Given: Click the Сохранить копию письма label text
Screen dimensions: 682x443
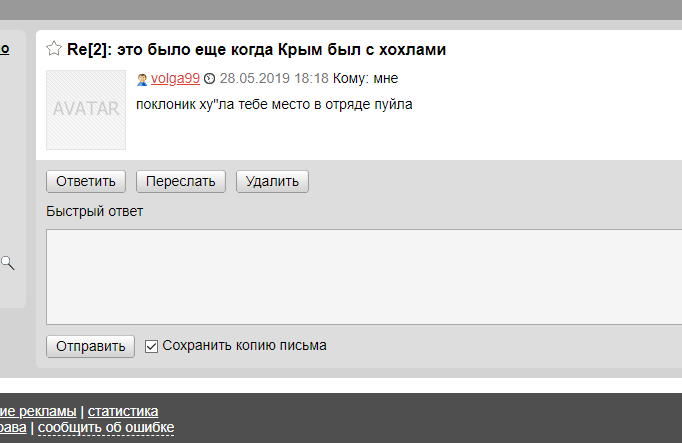Looking at the screenshot, I should [x=244, y=346].
